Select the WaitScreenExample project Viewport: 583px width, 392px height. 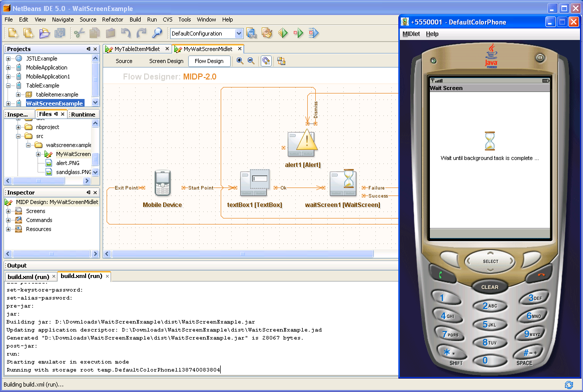[54, 103]
